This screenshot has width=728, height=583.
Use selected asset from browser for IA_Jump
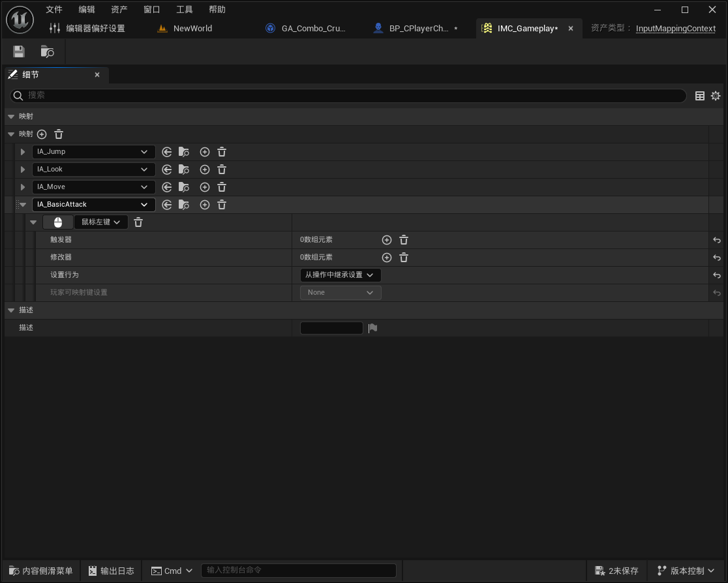pos(167,151)
